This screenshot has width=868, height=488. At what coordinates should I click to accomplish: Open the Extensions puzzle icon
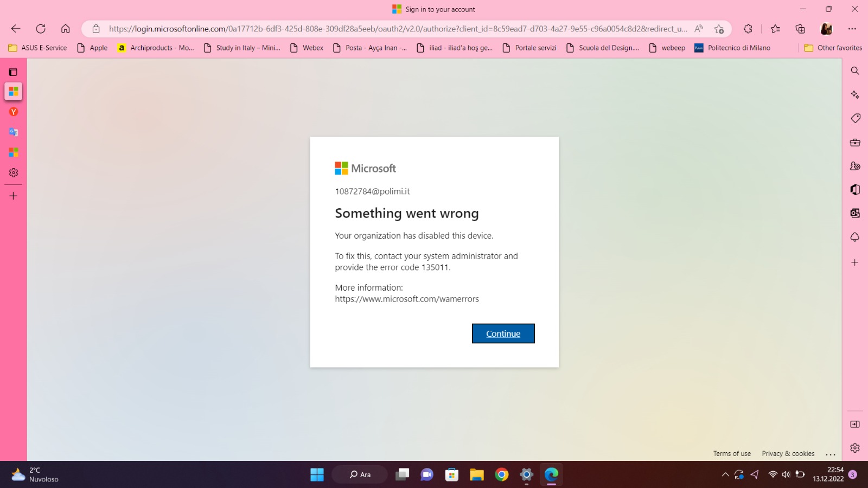(x=748, y=29)
